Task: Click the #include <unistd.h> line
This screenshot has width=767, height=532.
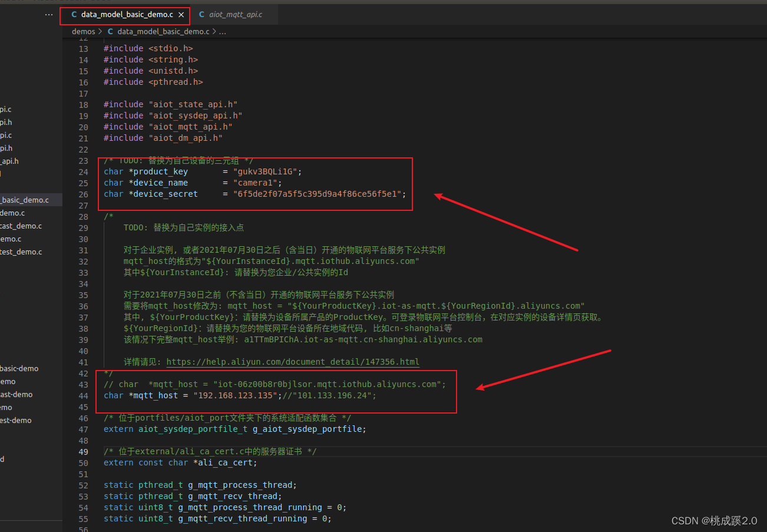Action: [x=151, y=71]
